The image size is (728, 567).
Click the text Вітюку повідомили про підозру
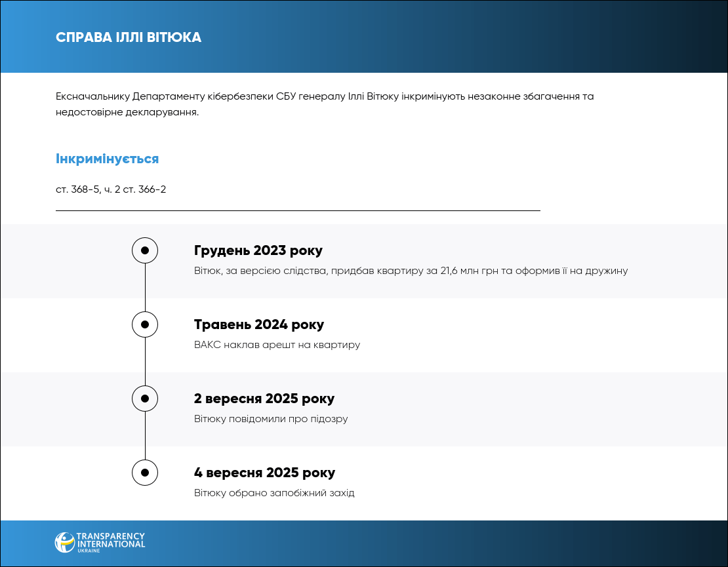(x=271, y=419)
